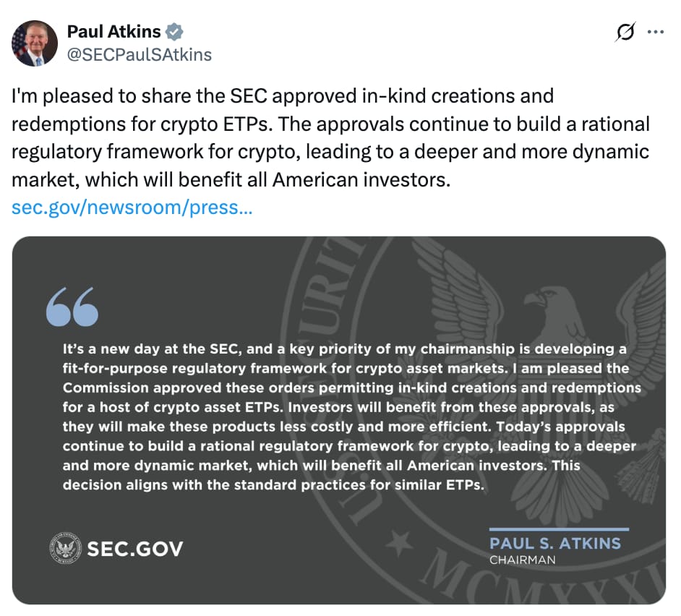
Task: Follow the sec.gov/newsroom/press link
Action: (132, 208)
